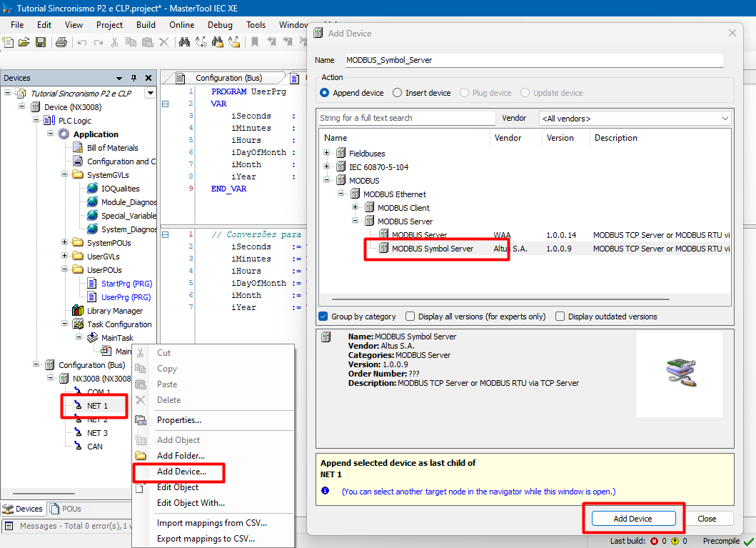Open the All vendors dropdown
The height and width of the screenshot is (548, 756).
tap(635, 118)
